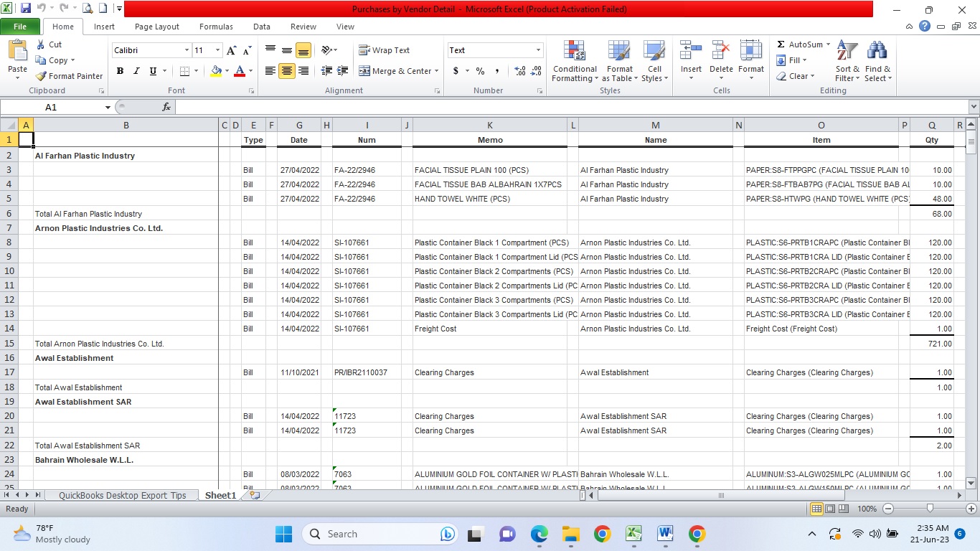Open the font size dropdown

[217, 50]
